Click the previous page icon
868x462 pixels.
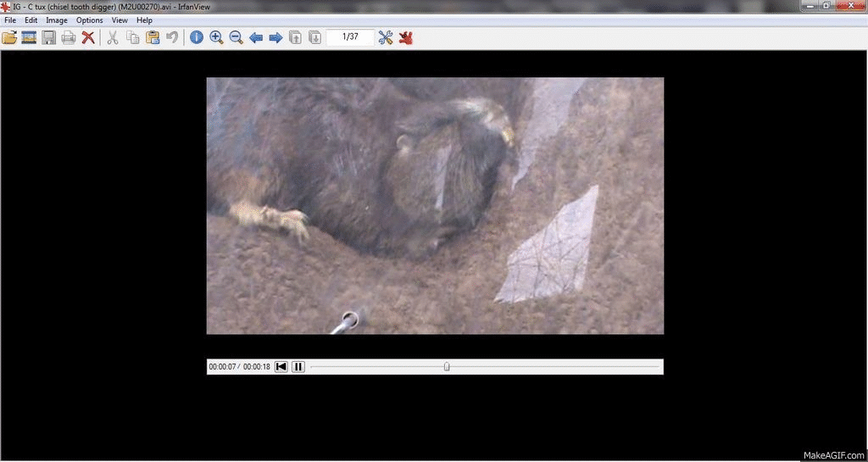296,37
